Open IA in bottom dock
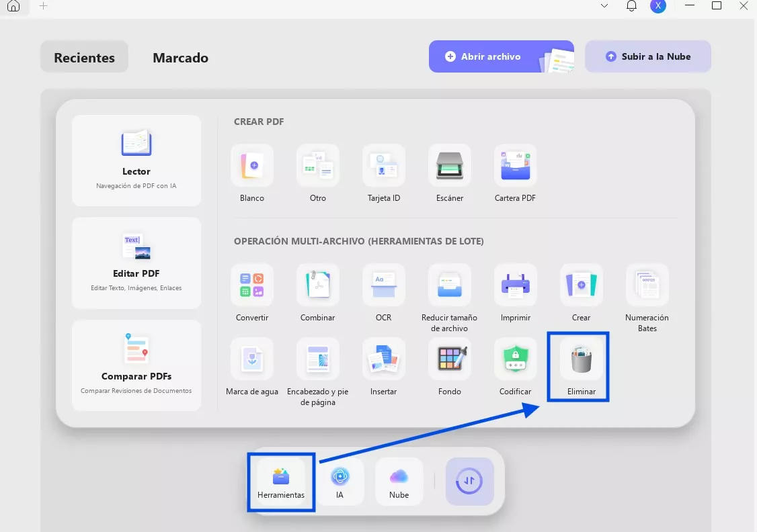The height and width of the screenshot is (532, 757). [x=340, y=482]
